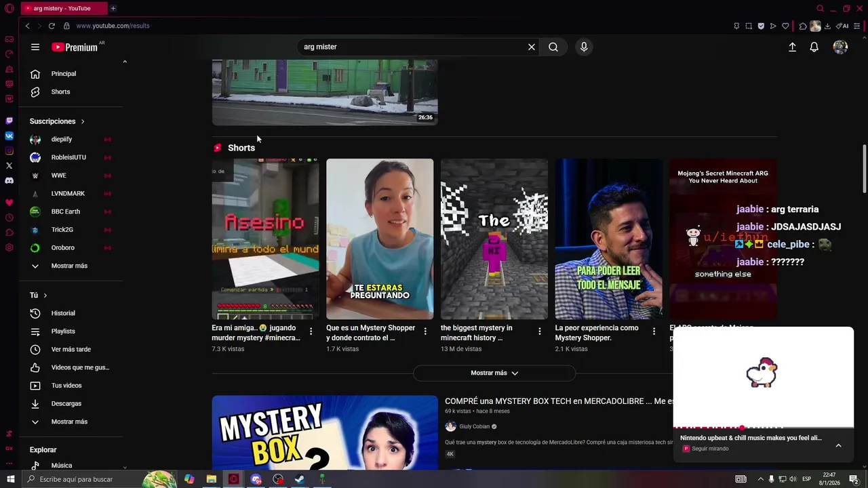Open YouTube notifications bell
Image resolution: width=868 pixels, height=488 pixels.
(x=814, y=47)
